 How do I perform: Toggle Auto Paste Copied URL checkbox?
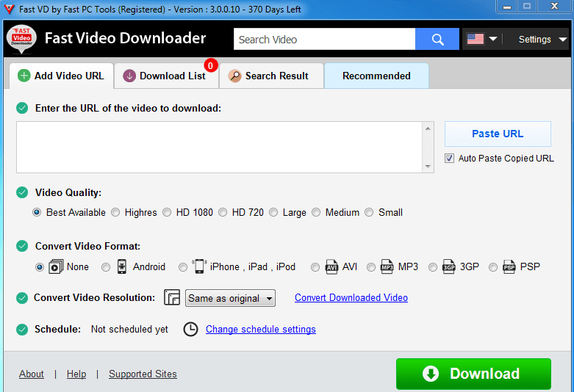pyautogui.click(x=449, y=159)
